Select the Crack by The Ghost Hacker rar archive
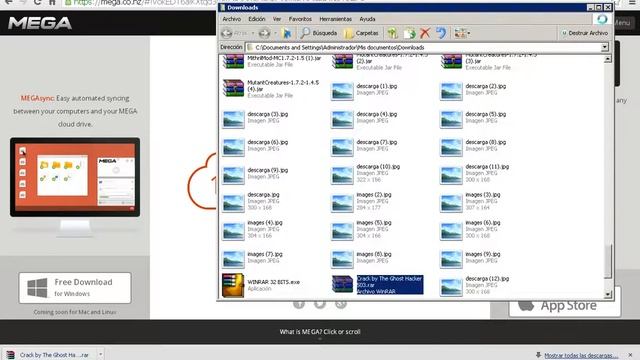Viewport: 640px width, 360px height. point(378,284)
